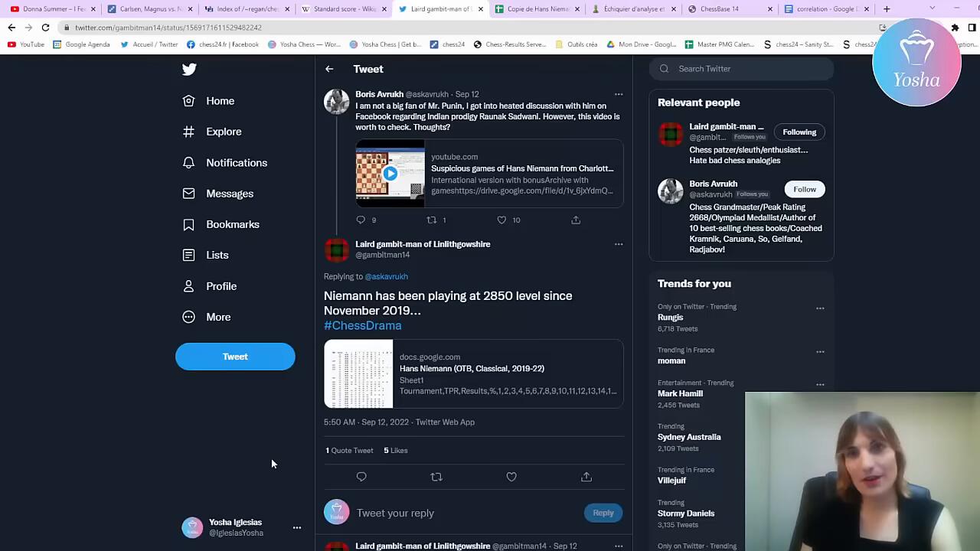
Task: Share the main tweet using share icon
Action: click(586, 477)
